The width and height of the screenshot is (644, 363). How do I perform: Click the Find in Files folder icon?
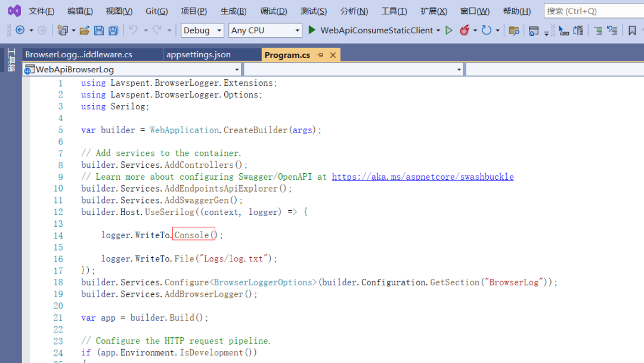514,30
